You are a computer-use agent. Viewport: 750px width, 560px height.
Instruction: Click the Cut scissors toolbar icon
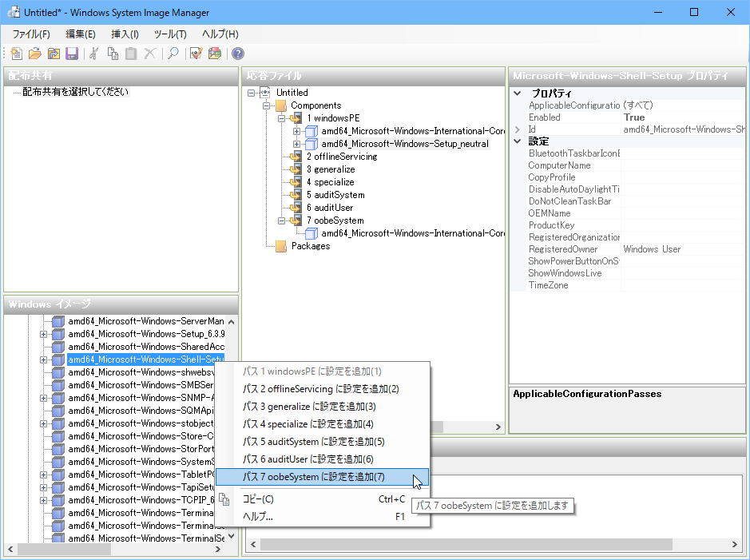point(93,54)
